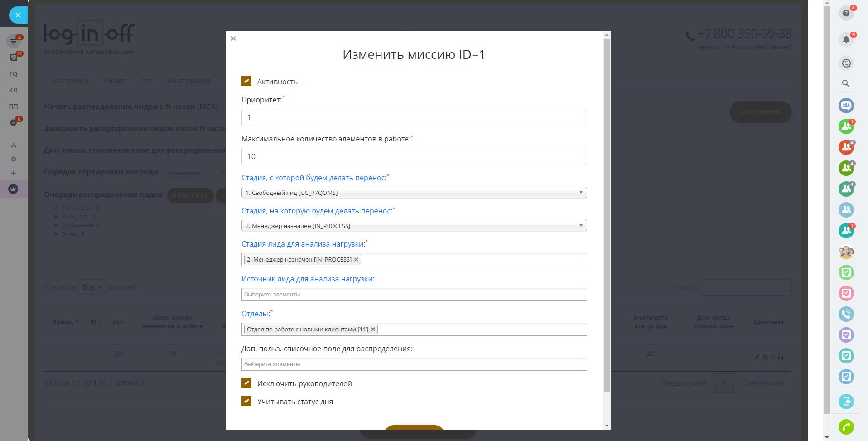The width and height of the screenshot is (868, 441).
Task: Click the Приоритет input field
Action: coord(414,117)
